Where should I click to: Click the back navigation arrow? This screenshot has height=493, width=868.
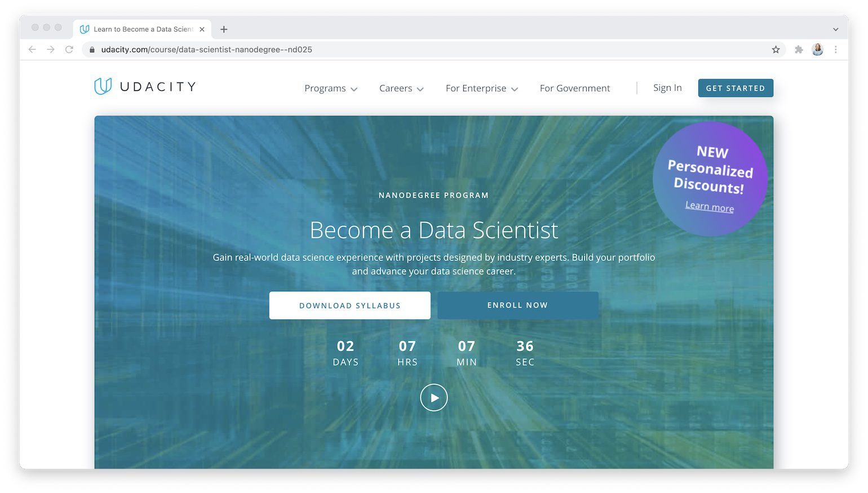pos(32,50)
